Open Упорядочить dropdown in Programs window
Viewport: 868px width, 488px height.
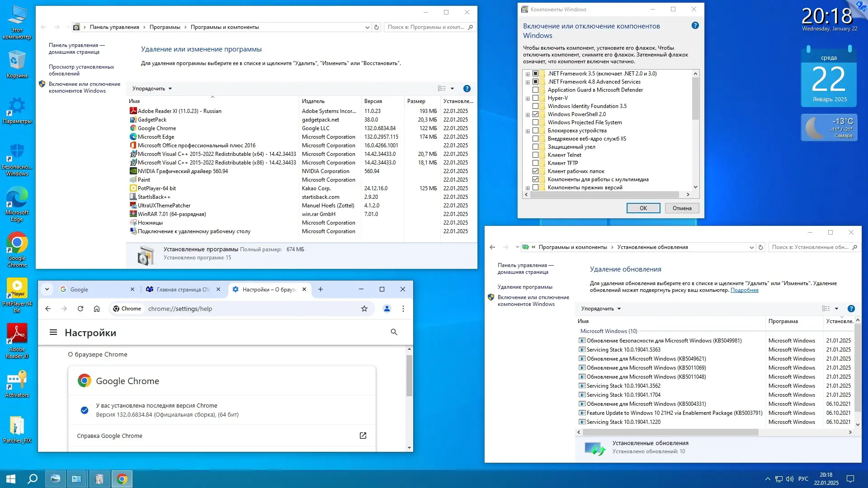[x=152, y=89]
